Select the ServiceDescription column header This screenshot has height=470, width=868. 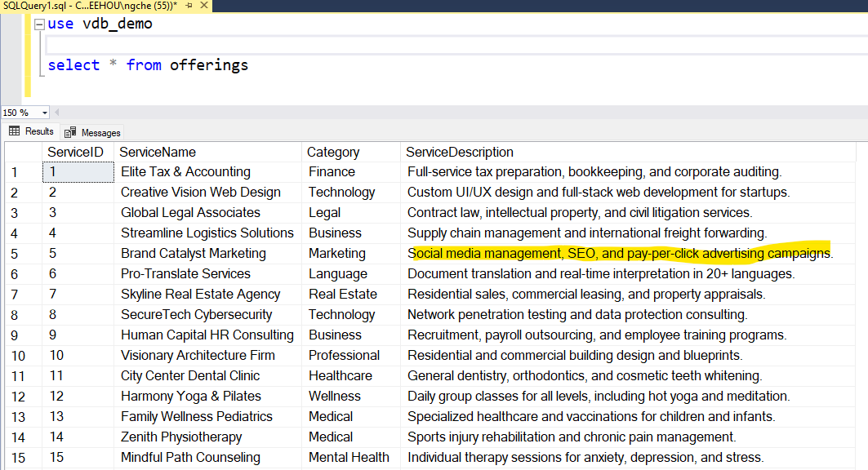(x=460, y=152)
